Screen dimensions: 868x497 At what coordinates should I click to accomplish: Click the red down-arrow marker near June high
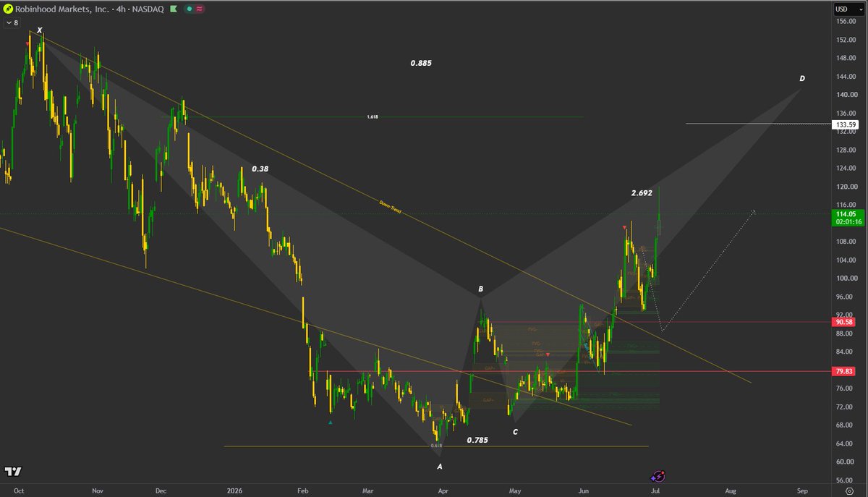(x=625, y=228)
